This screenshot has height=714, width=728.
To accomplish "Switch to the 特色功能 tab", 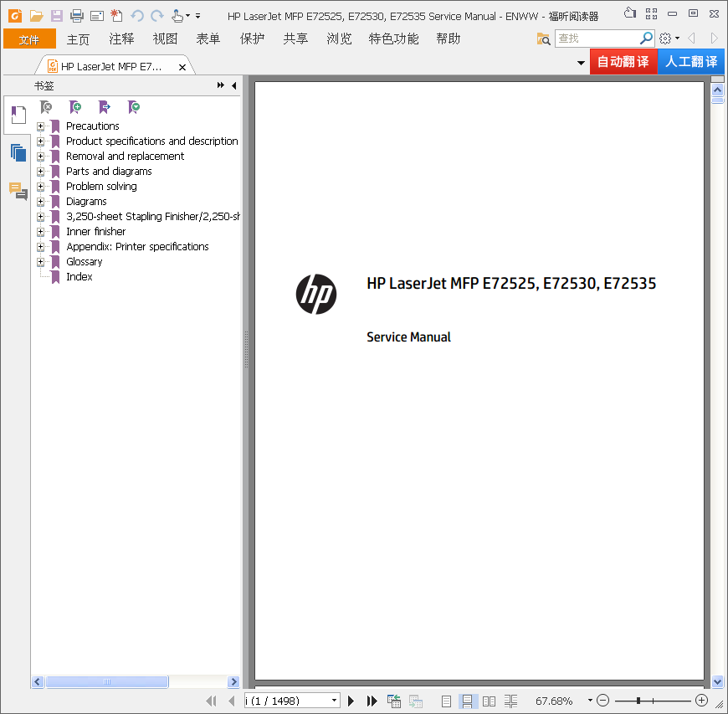I will 393,39.
